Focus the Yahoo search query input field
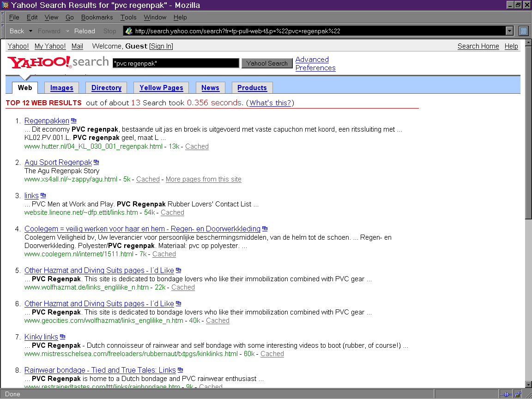532x399 pixels. 176,63
